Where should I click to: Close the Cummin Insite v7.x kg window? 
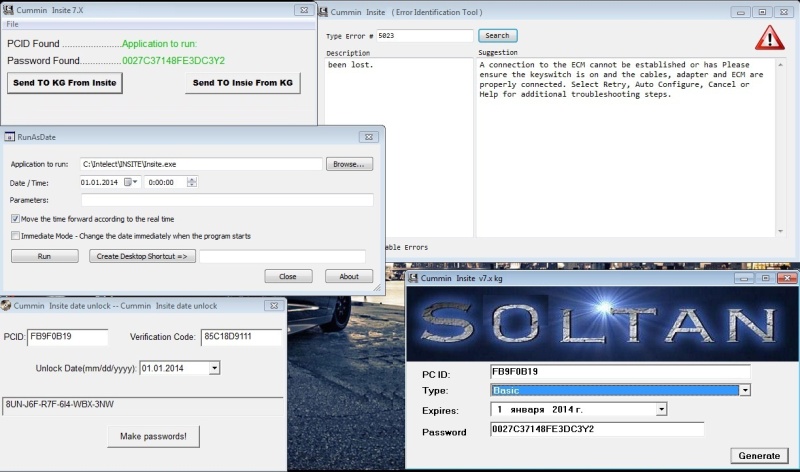(x=787, y=278)
